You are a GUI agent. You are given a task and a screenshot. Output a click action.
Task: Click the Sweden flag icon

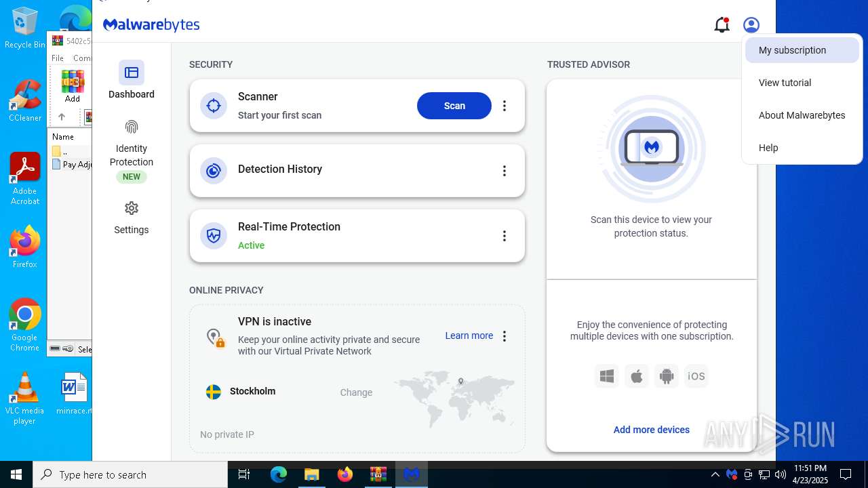click(214, 392)
